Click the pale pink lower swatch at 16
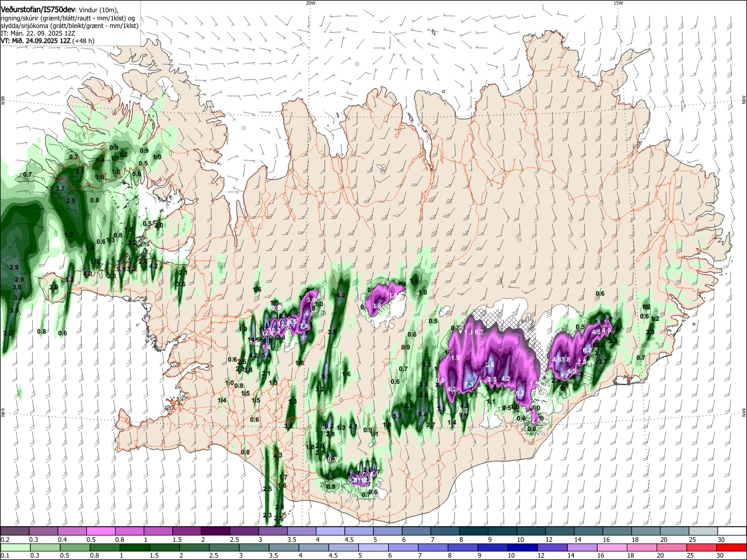 tap(611, 547)
